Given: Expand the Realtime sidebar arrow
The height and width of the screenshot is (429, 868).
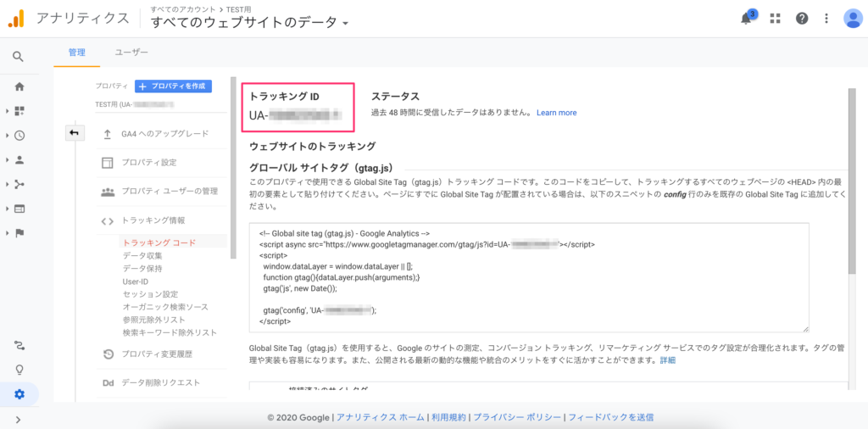Looking at the screenshot, I should point(8,136).
